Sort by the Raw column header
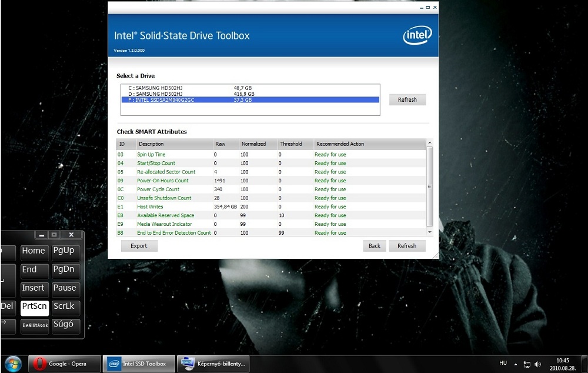 pos(226,144)
